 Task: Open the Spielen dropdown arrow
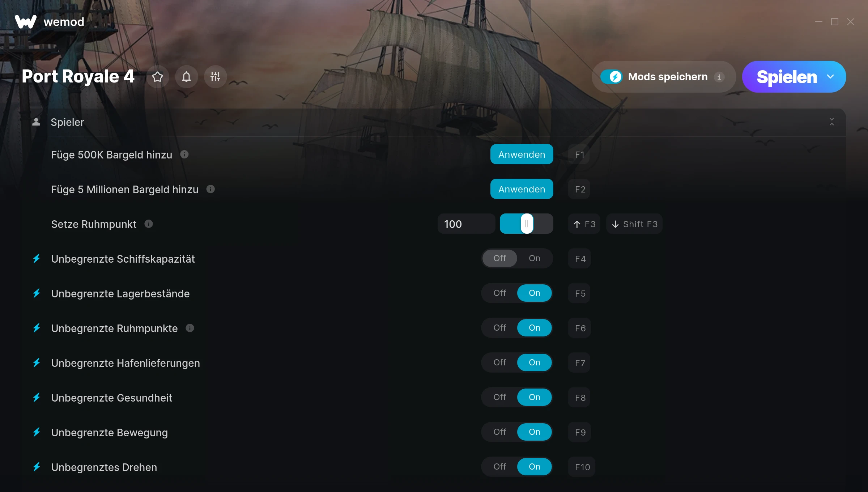pyautogui.click(x=830, y=77)
